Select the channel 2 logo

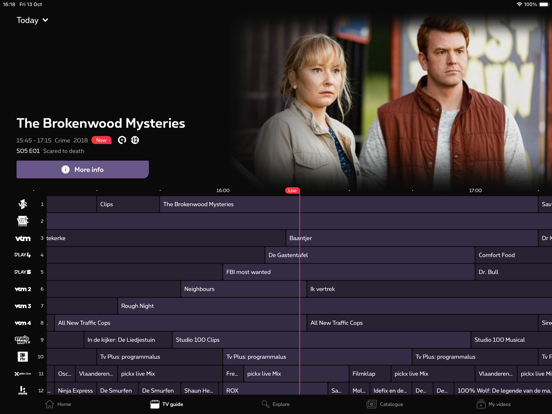(23, 221)
